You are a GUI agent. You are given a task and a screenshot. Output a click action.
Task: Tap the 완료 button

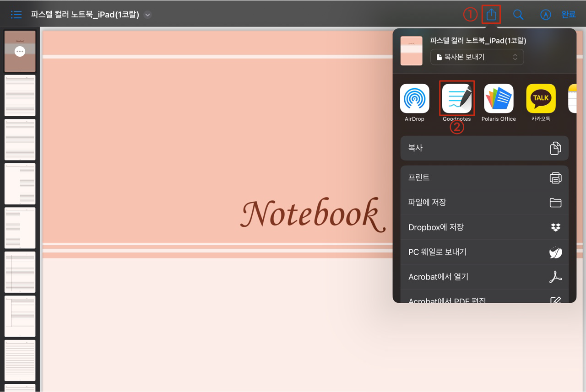coord(569,15)
